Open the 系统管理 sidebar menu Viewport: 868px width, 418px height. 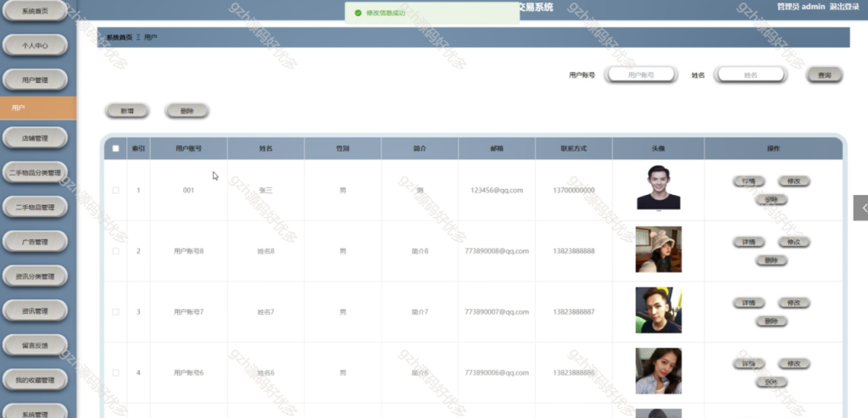pos(35,412)
